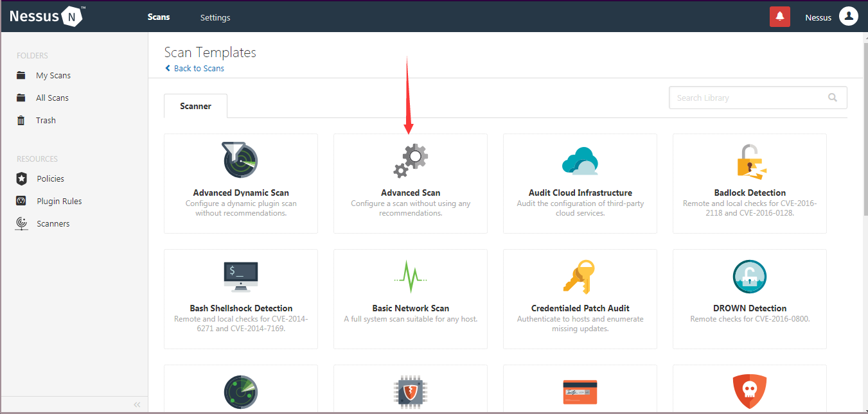Open the Settings top menu
Viewport: 868px width, 414px height.
(x=215, y=17)
